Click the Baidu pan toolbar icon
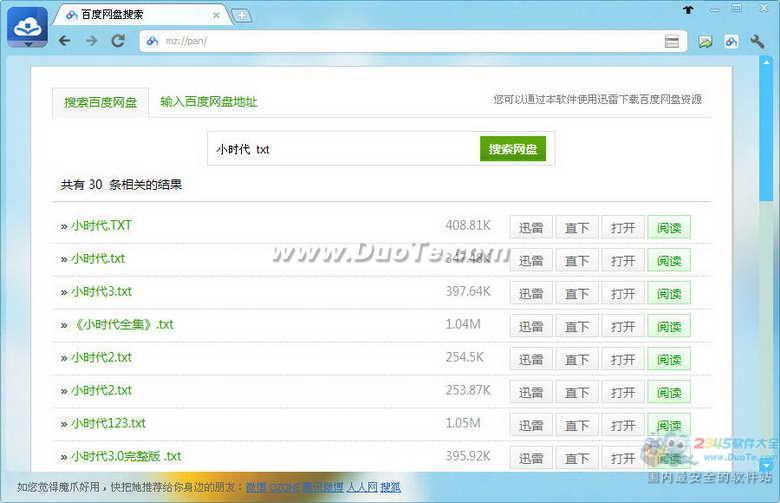Screen dimensions: 780x503 point(731,42)
